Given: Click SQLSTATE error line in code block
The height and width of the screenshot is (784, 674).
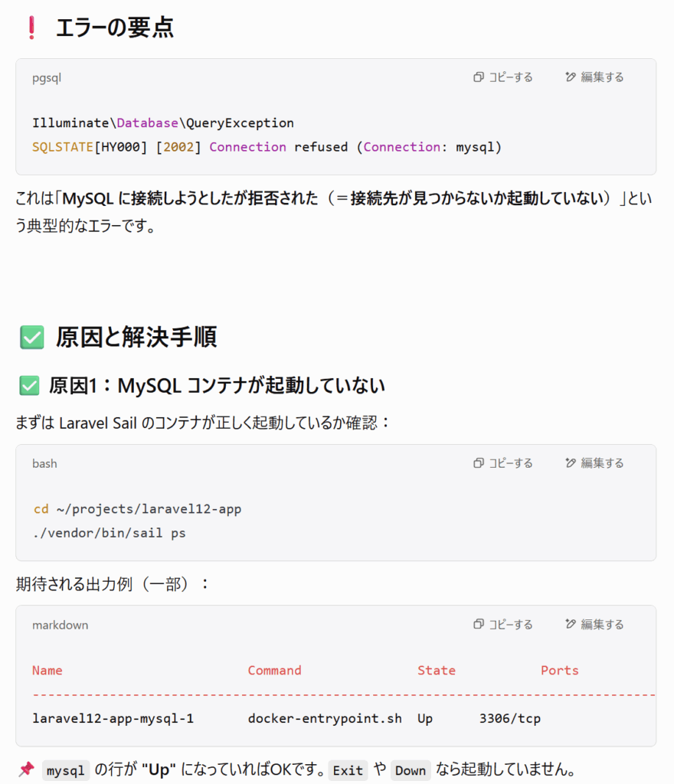Looking at the screenshot, I should tap(267, 147).
